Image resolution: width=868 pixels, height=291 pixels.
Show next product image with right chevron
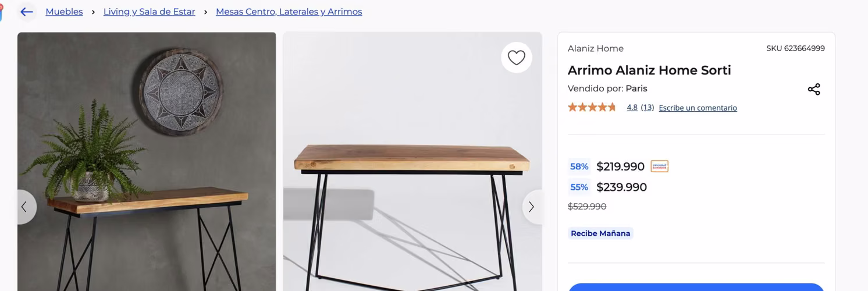531,207
